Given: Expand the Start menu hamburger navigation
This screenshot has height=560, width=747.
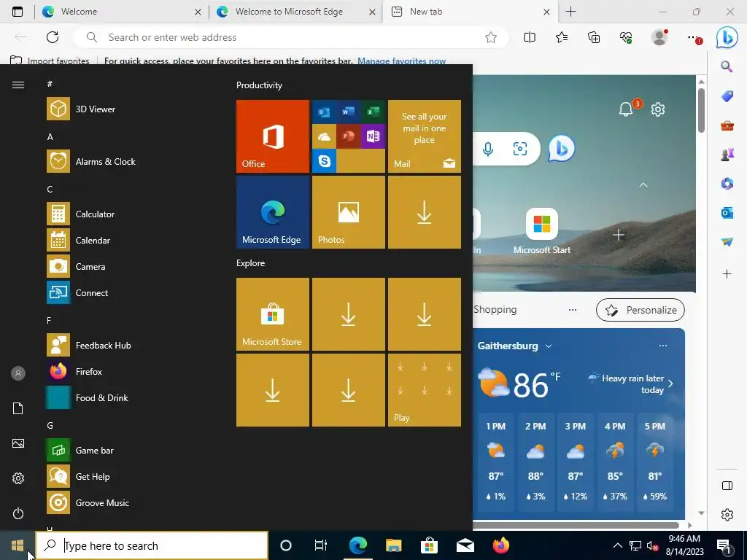Looking at the screenshot, I should 18,85.
